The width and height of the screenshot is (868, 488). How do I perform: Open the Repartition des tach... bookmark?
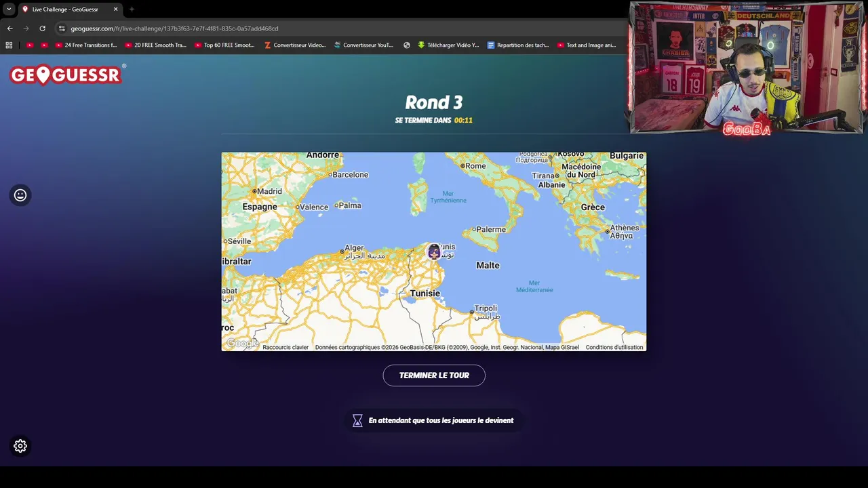point(518,45)
